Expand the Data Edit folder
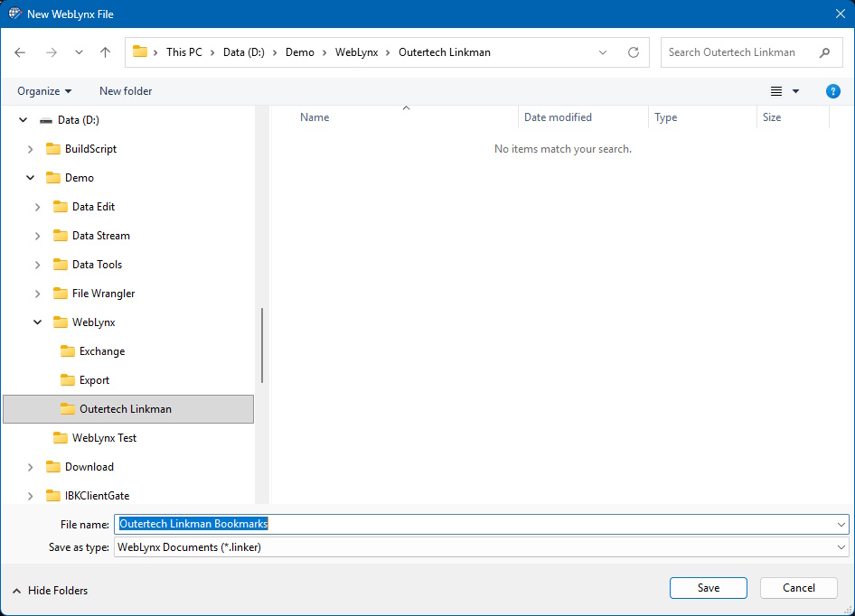This screenshot has height=616, width=855. [37, 207]
